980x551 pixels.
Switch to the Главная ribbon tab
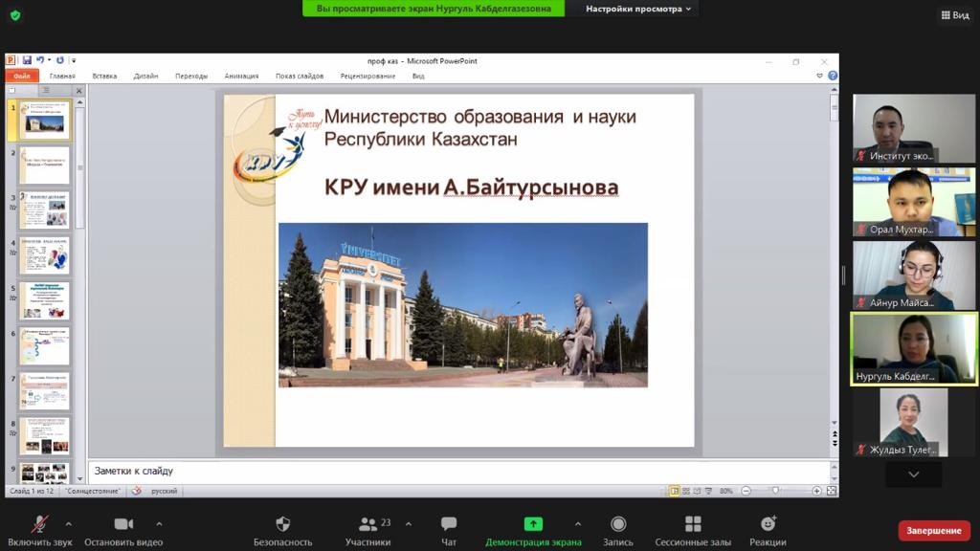click(62, 77)
